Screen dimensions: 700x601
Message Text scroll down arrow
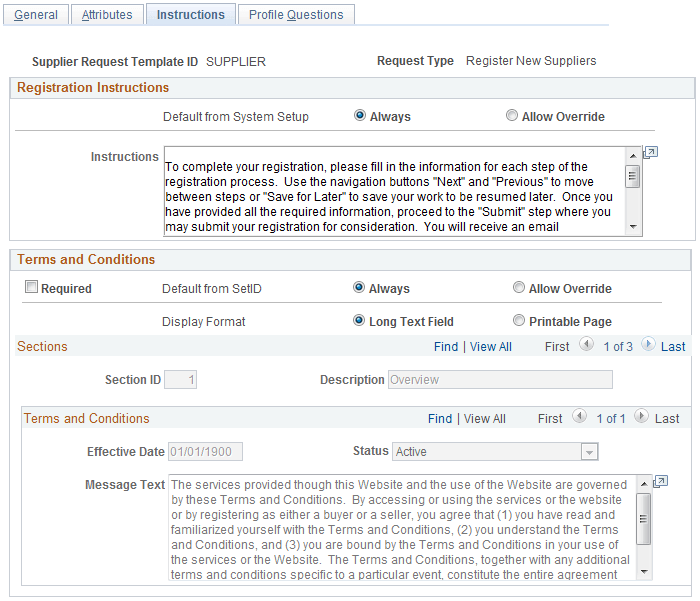pyautogui.click(x=644, y=572)
